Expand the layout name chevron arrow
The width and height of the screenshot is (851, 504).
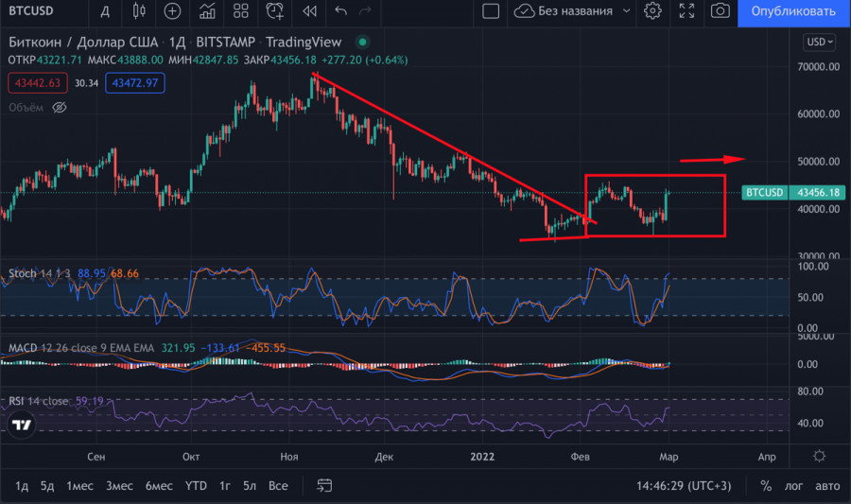coord(626,10)
